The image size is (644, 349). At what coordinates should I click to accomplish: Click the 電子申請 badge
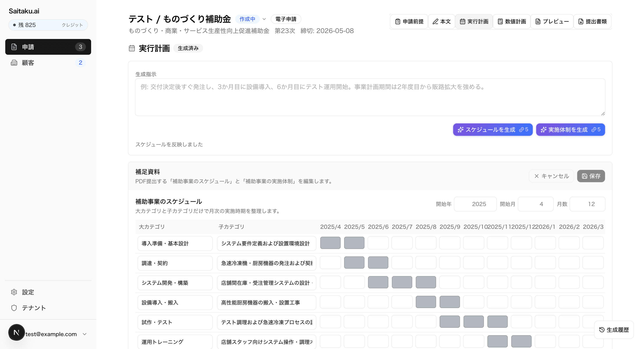[286, 19]
